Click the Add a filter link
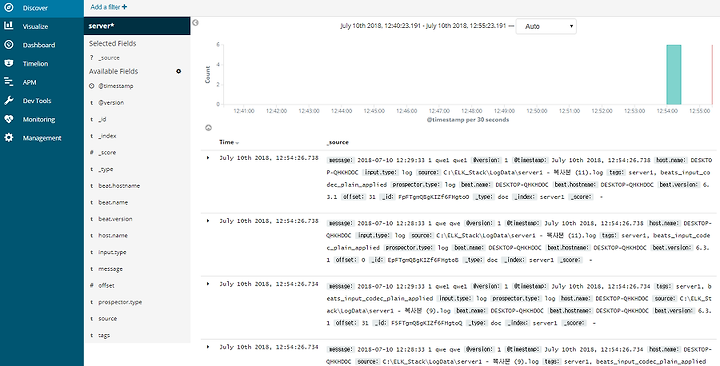The height and width of the screenshot is (366, 720). click(x=109, y=7)
